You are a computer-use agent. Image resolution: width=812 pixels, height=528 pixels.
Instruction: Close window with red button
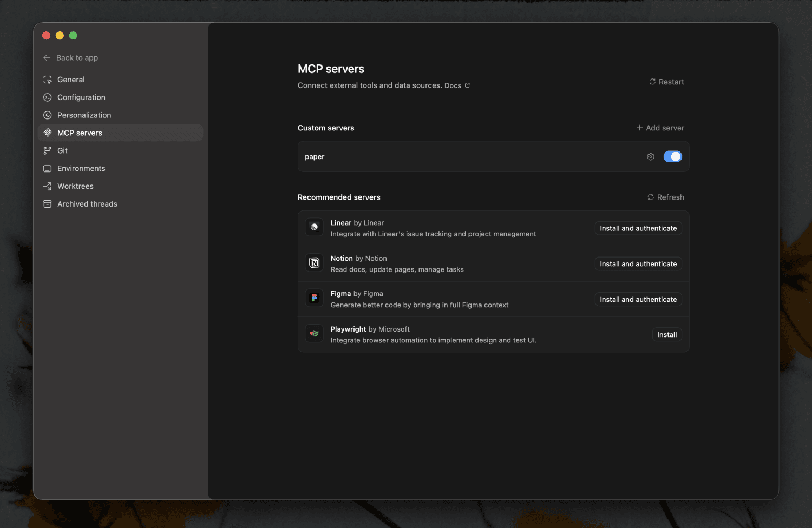pyautogui.click(x=47, y=36)
